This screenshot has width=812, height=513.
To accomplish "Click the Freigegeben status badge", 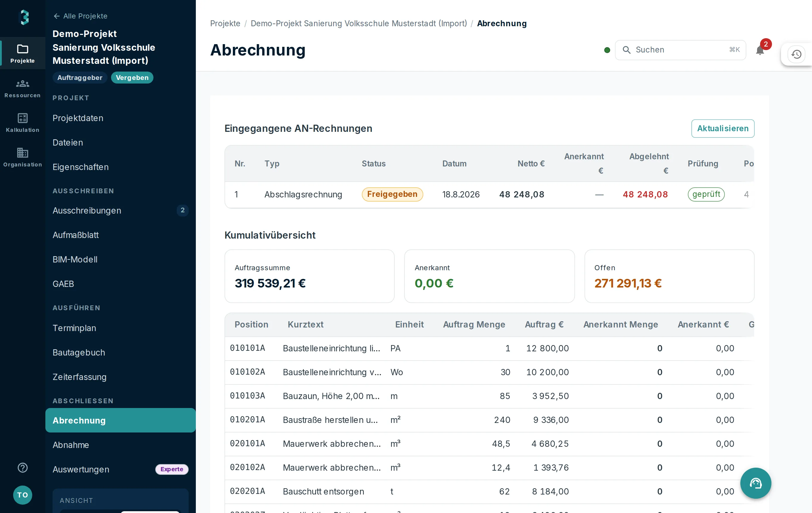I will (392, 194).
